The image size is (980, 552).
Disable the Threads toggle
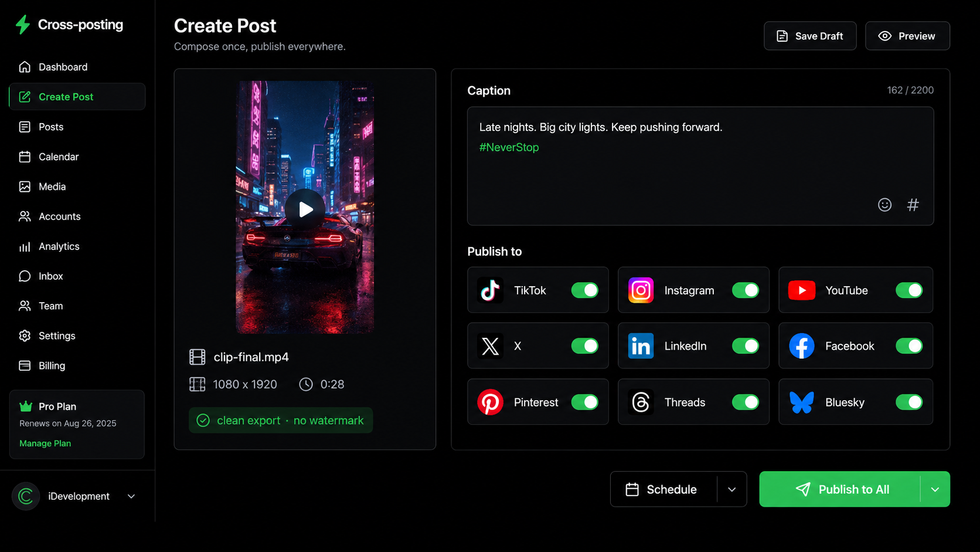[x=745, y=402]
